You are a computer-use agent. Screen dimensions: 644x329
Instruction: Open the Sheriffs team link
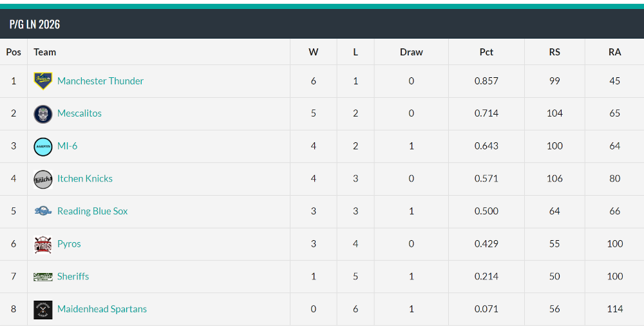(73, 276)
